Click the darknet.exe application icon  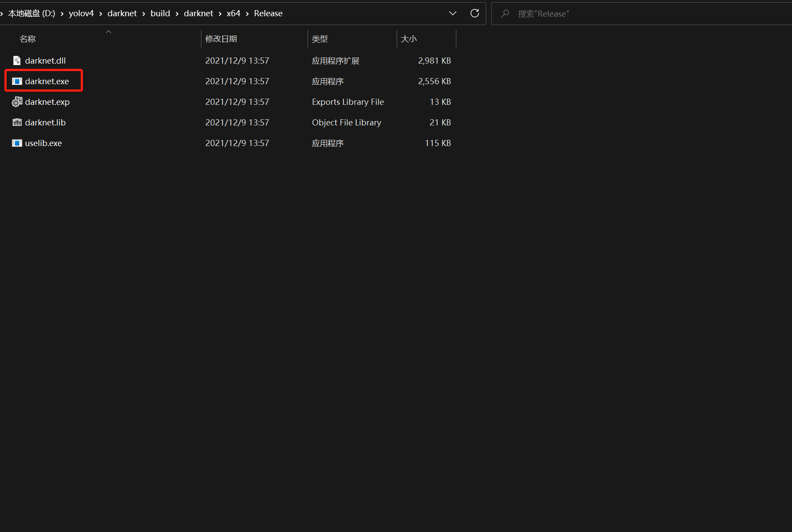17,81
